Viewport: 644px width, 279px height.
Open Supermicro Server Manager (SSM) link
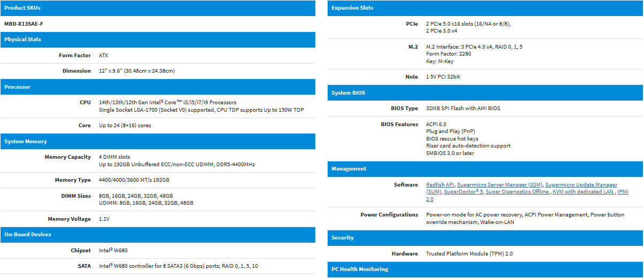[x=499, y=184]
